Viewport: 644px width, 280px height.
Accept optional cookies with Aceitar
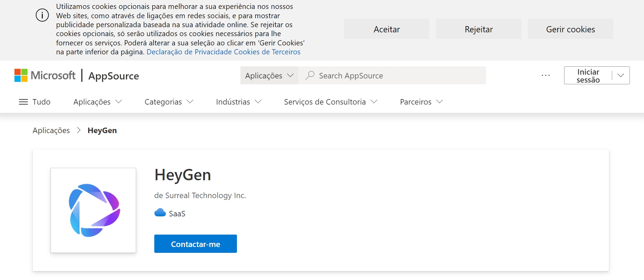coord(387,29)
